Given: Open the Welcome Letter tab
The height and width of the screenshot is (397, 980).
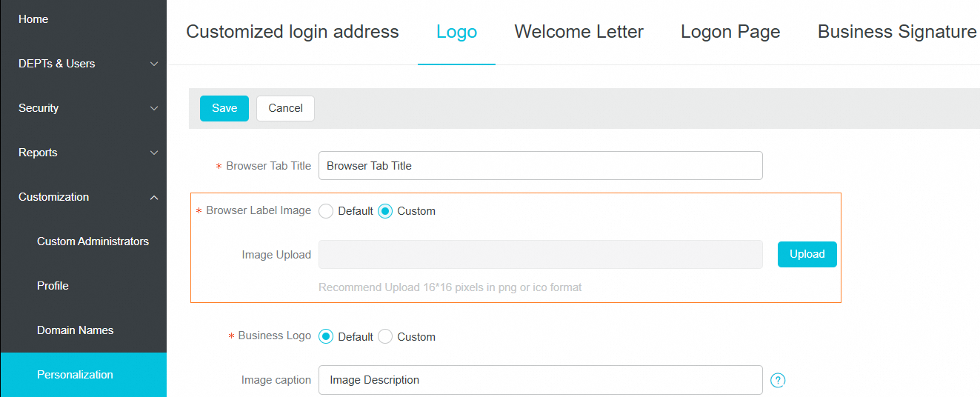Looking at the screenshot, I should coord(579,32).
